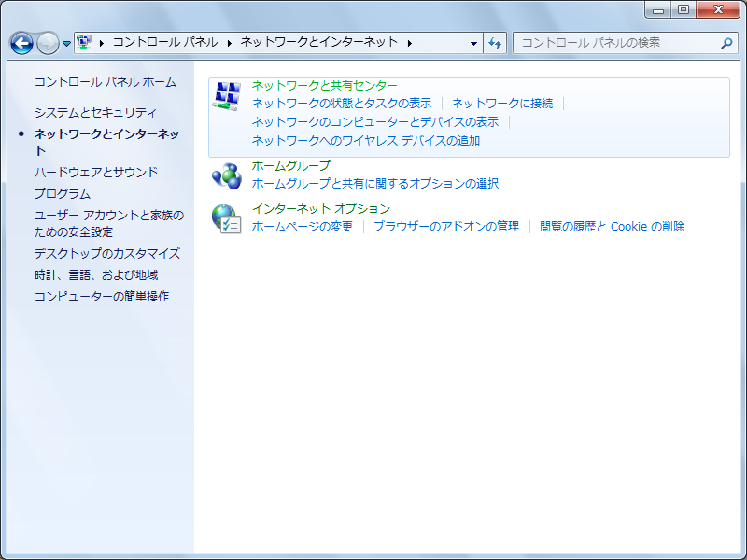Screen dimensions: 747x560
Task: Open 時計、言語、および地域 in sidebar
Action: 96,275
